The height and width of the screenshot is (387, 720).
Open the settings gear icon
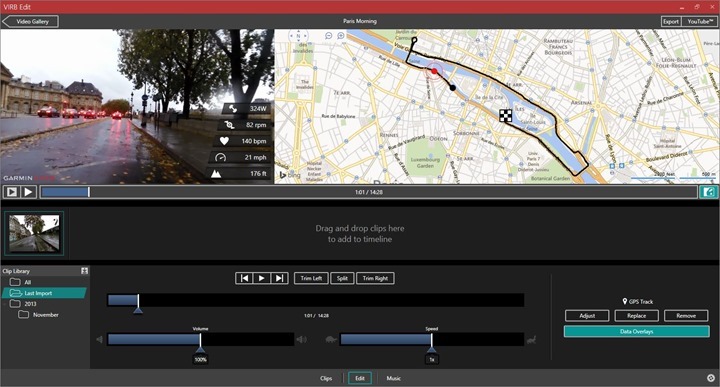[x=711, y=378]
